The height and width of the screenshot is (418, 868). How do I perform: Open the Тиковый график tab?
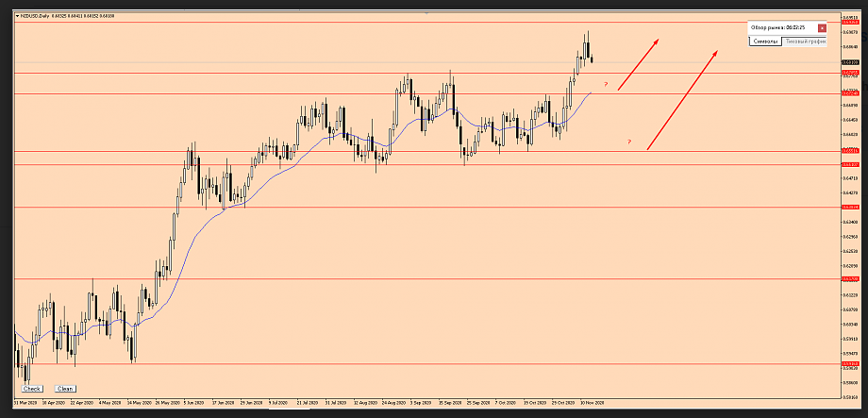(x=805, y=42)
